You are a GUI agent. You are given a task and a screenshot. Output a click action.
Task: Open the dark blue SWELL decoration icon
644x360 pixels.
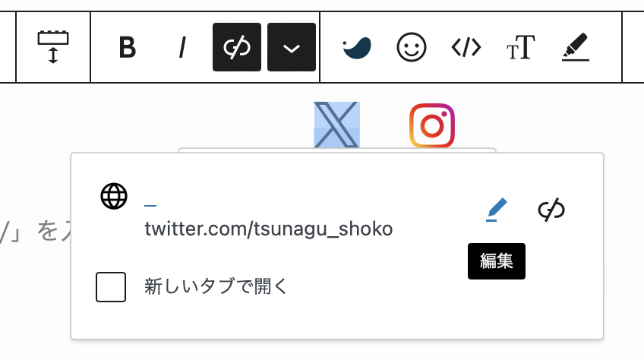coord(356,48)
